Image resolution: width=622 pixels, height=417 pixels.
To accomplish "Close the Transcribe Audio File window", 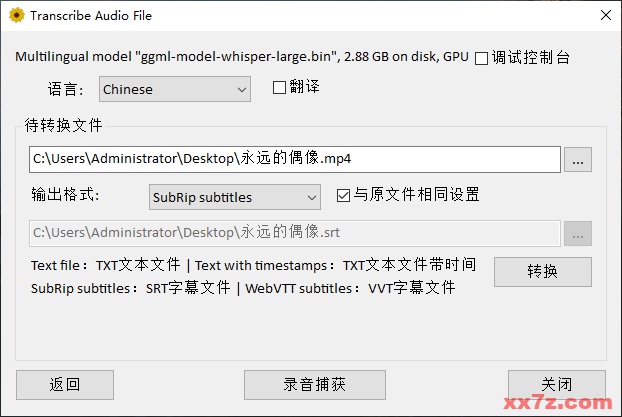I will (x=605, y=16).
